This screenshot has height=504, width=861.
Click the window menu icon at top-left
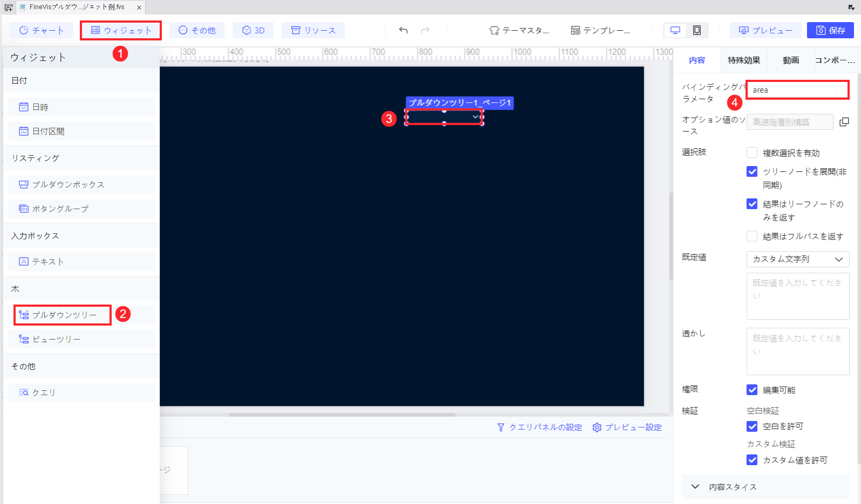point(8,8)
